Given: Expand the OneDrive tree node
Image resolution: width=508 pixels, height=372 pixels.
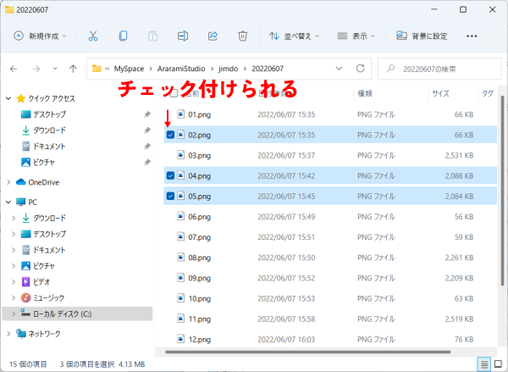Looking at the screenshot, I should coord(9,182).
